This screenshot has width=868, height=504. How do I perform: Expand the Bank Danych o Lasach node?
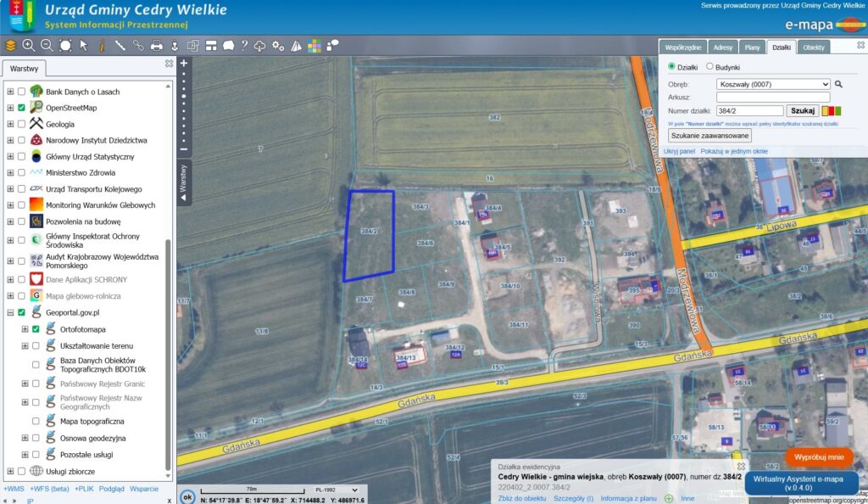coord(10,92)
